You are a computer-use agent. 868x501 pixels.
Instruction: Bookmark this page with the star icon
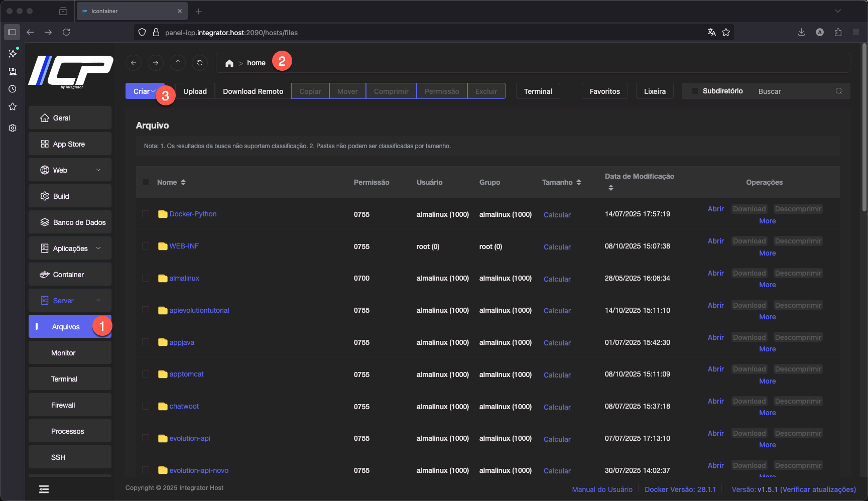click(x=726, y=33)
